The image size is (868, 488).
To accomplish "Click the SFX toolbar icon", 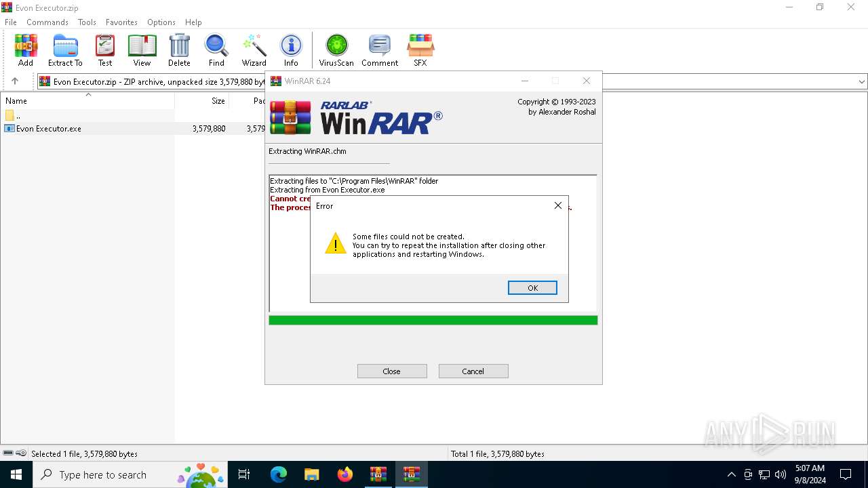I will [x=420, y=51].
